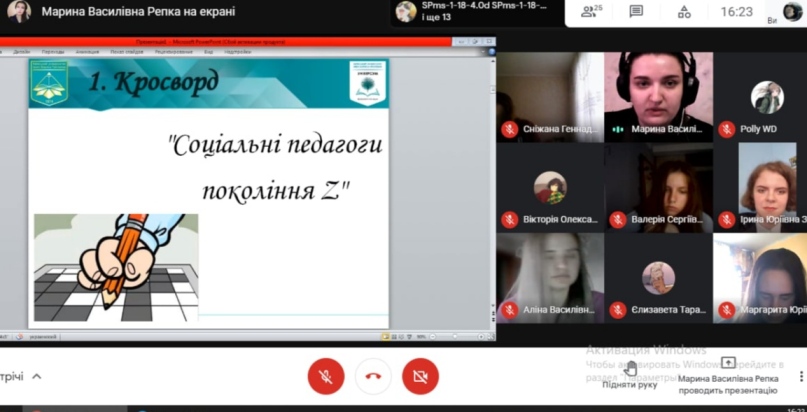807x412 pixels.
Task: Toggle the camera off button
Action: tap(420, 377)
